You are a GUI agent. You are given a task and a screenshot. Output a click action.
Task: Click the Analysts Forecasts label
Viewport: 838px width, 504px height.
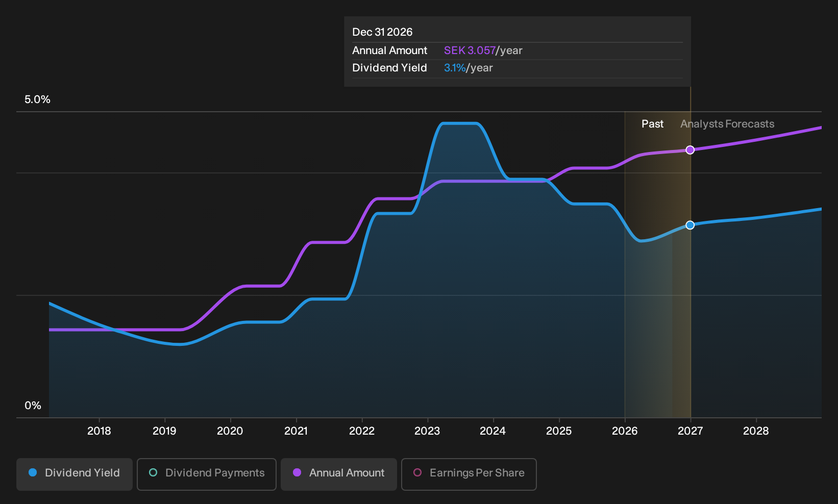727,124
